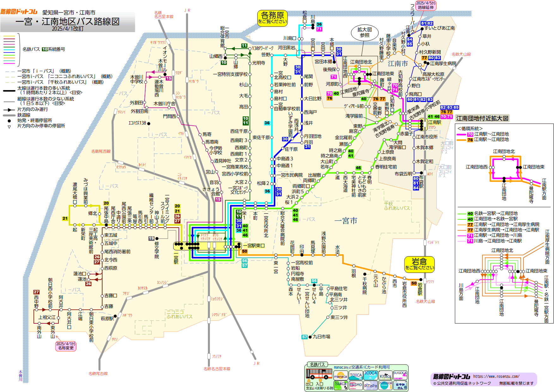This screenshot has height=392, width=554.
Task: Click the 一宮市民病院 stop label
Action: 289,175
